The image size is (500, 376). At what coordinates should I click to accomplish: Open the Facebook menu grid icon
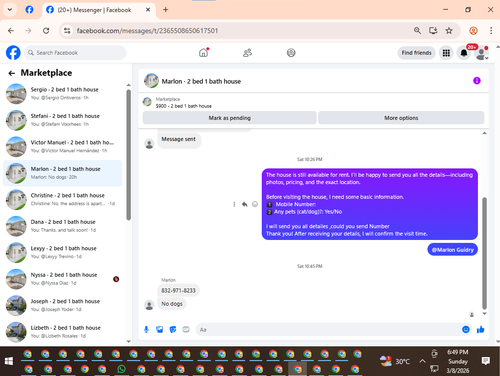[446, 53]
